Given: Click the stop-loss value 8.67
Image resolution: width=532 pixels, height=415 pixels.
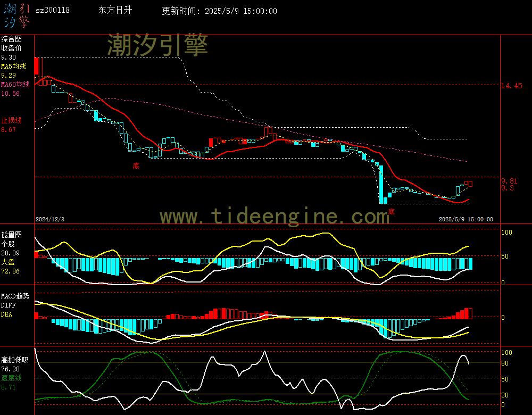Looking at the screenshot, I should (x=9, y=130).
